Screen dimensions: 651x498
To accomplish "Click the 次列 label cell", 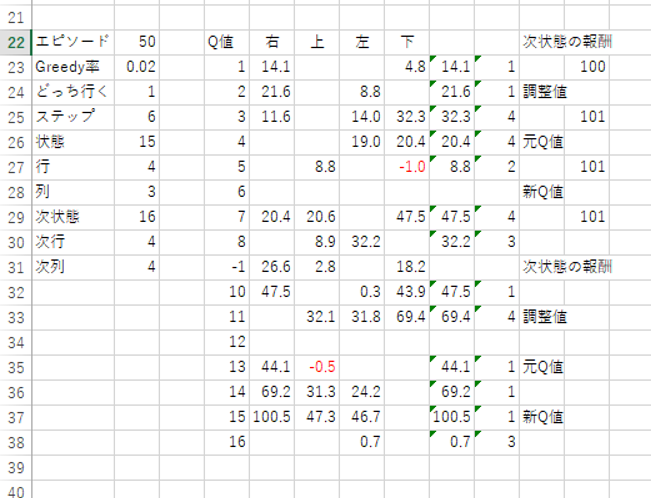I will pyautogui.click(x=73, y=267).
